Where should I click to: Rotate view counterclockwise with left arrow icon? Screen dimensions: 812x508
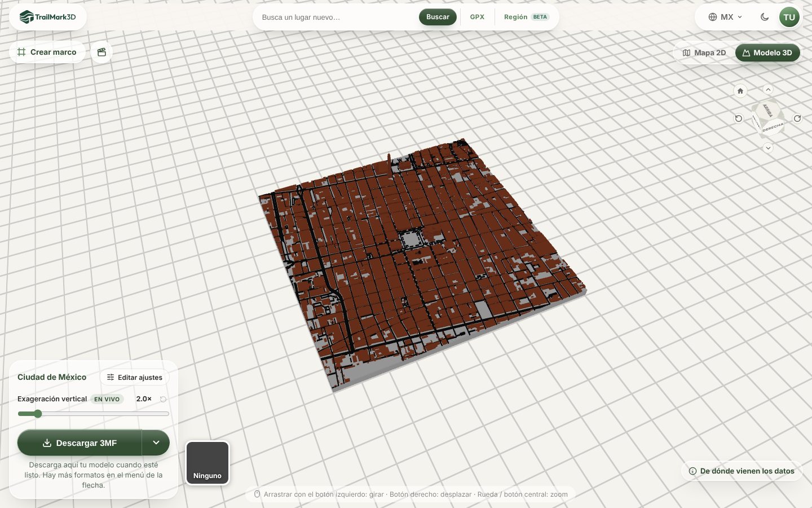point(739,119)
